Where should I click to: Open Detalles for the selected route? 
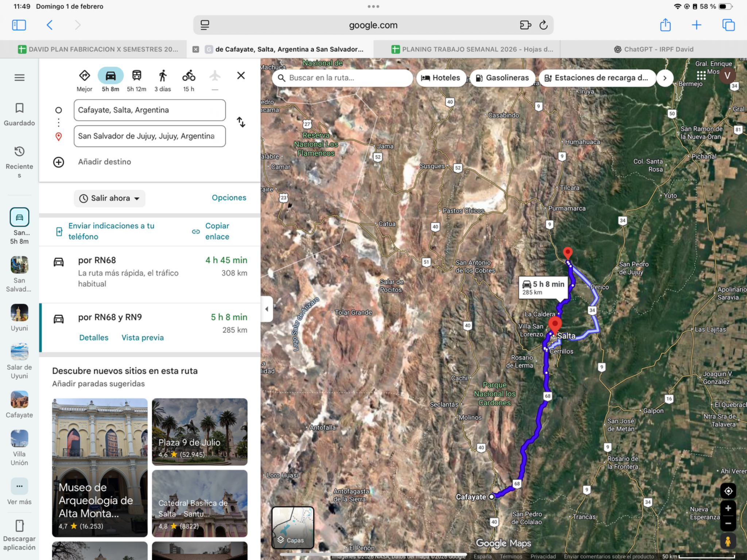(x=94, y=338)
